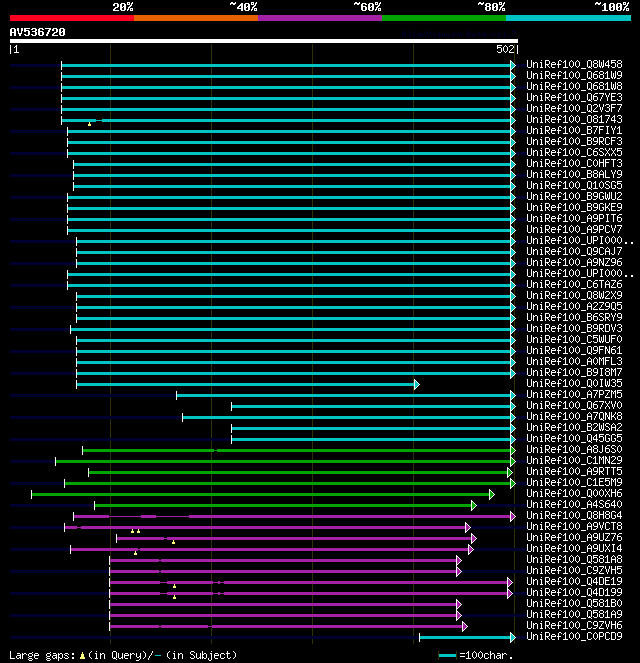
Task: Click the UniRef100_C9ZVH5 label
Action: tap(574, 570)
